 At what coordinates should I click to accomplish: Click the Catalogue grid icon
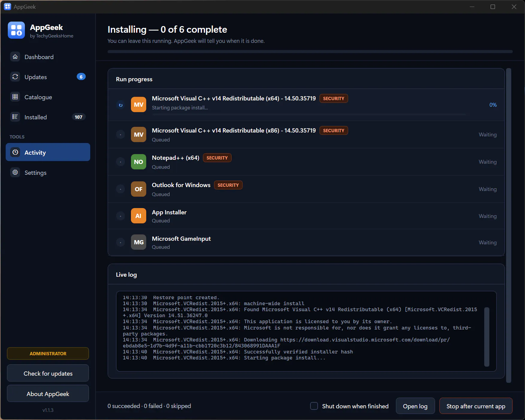15,97
